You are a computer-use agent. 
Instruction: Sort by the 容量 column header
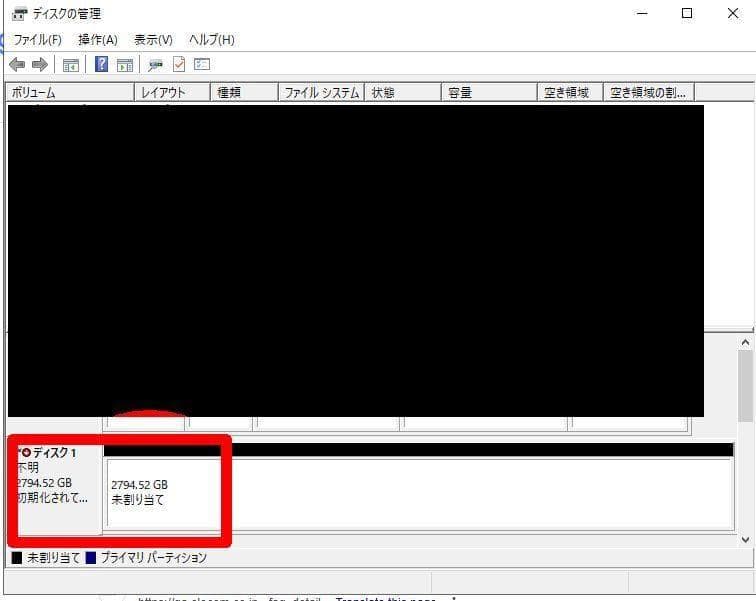489,93
